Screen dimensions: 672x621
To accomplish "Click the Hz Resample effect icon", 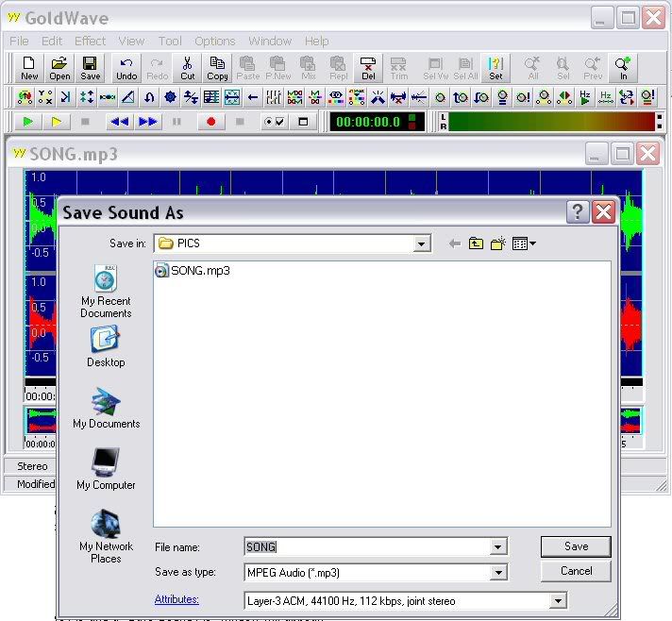I will [605, 97].
